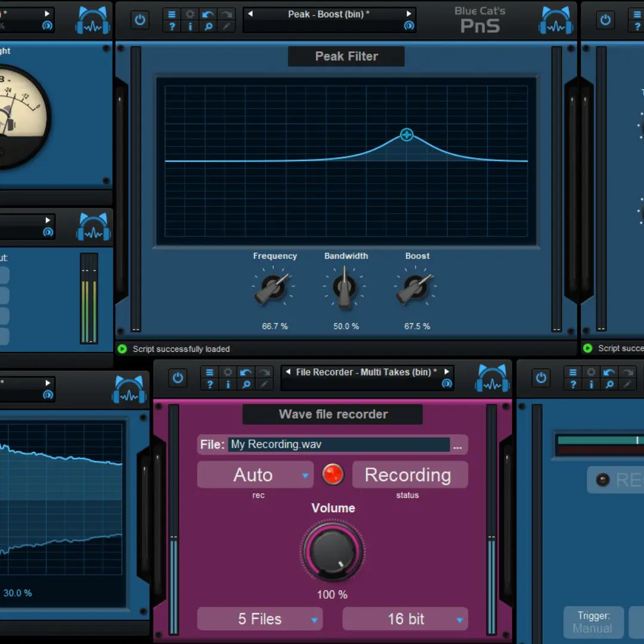The height and width of the screenshot is (644, 644).
Task: Open main menu icon in File Recorder toolbar
Action: 209,372
